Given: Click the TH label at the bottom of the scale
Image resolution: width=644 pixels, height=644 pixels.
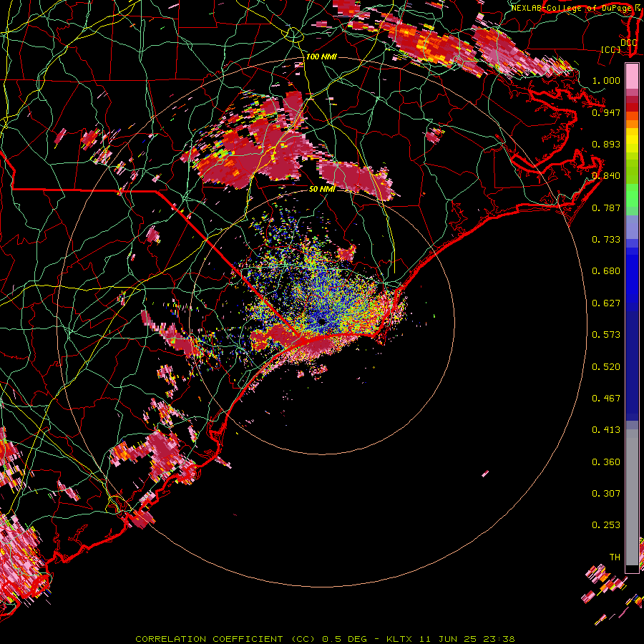Looking at the screenshot, I should (615, 557).
